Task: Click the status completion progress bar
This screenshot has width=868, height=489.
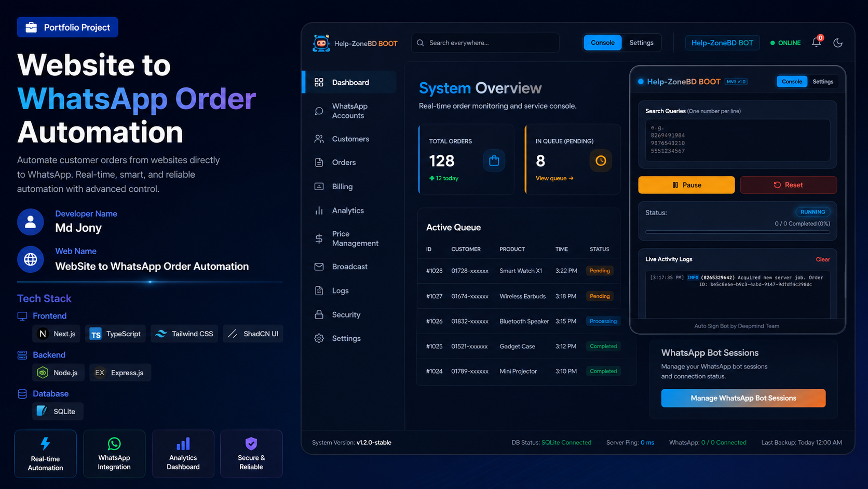Action: point(738,232)
